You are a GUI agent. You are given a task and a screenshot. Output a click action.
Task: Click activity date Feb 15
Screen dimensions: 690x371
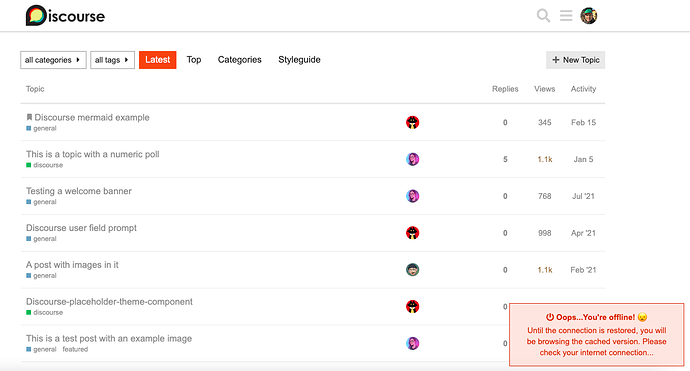(x=584, y=122)
